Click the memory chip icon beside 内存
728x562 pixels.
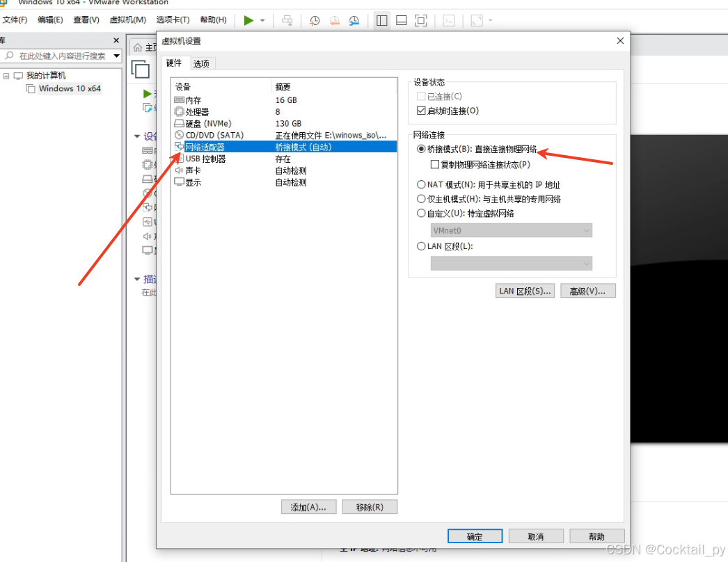point(179,99)
